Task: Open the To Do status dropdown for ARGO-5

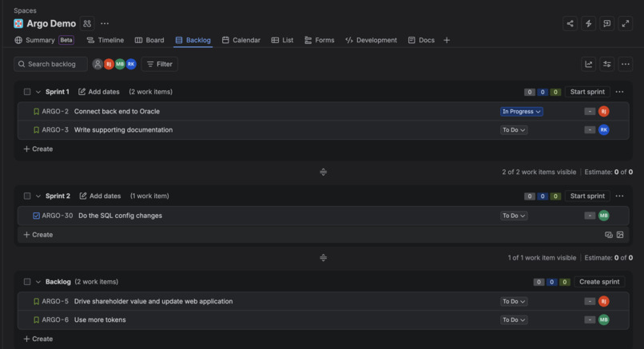Action: [514, 301]
